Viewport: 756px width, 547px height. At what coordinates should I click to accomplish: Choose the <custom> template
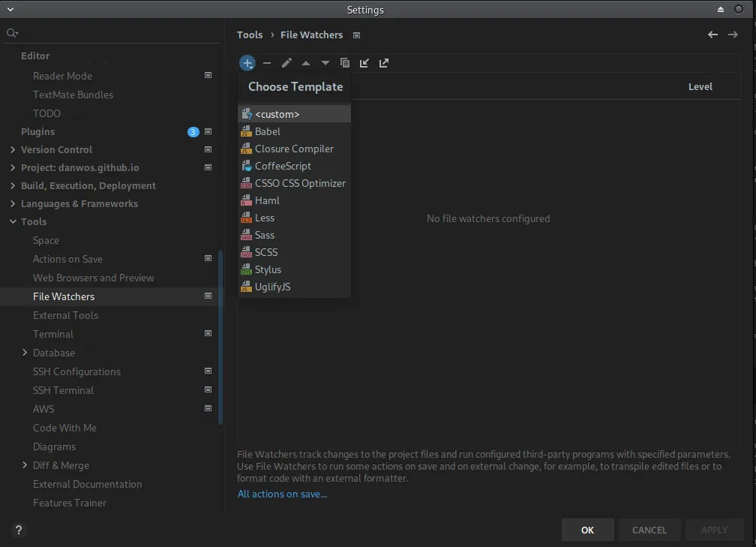pos(295,114)
